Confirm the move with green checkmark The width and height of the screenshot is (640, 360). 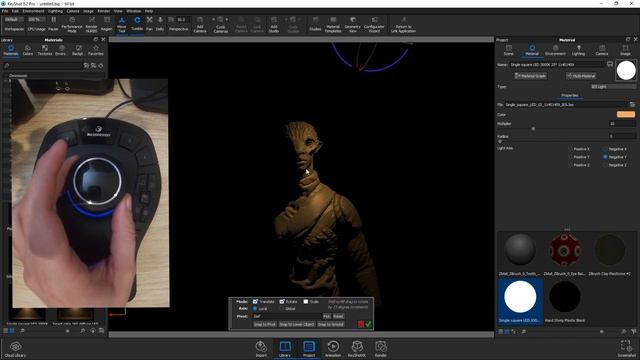368,324
